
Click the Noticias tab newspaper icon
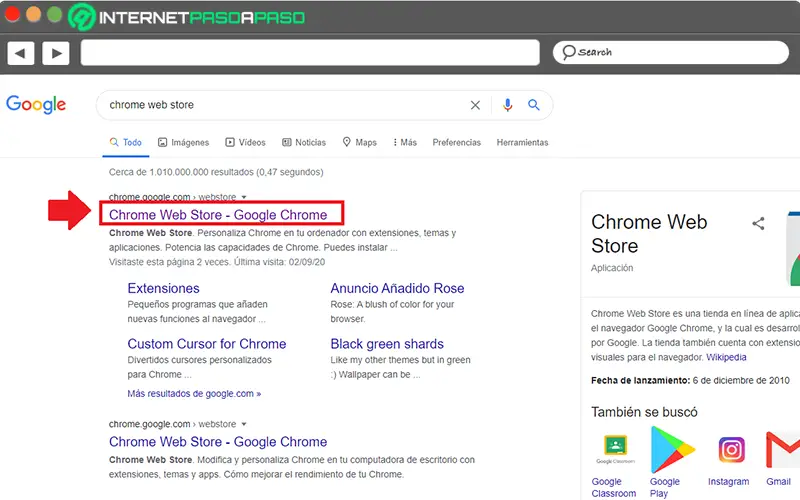pyautogui.click(x=287, y=142)
